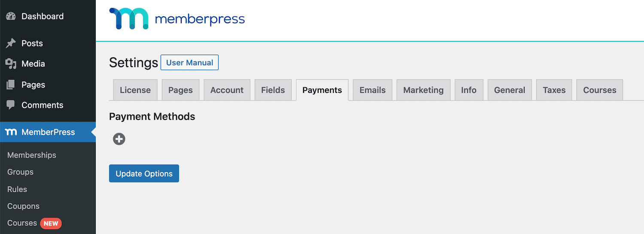
Task: Switch to the License tab
Action: (135, 90)
